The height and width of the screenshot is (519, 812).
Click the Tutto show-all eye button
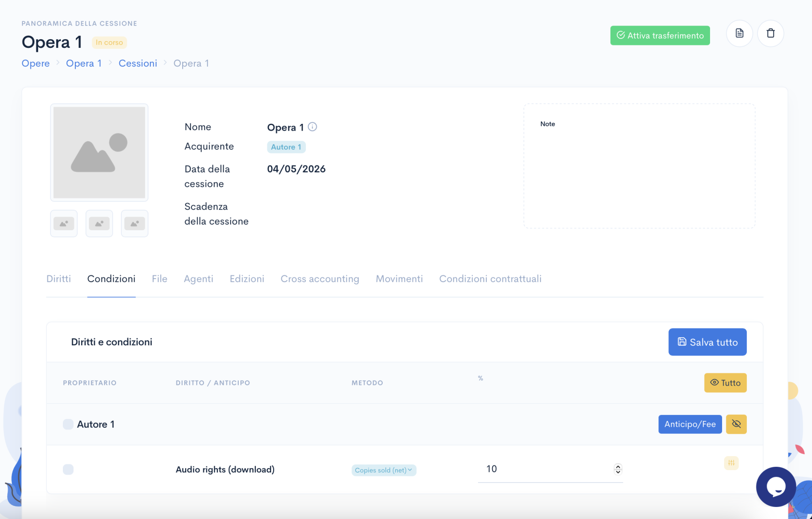pos(725,383)
